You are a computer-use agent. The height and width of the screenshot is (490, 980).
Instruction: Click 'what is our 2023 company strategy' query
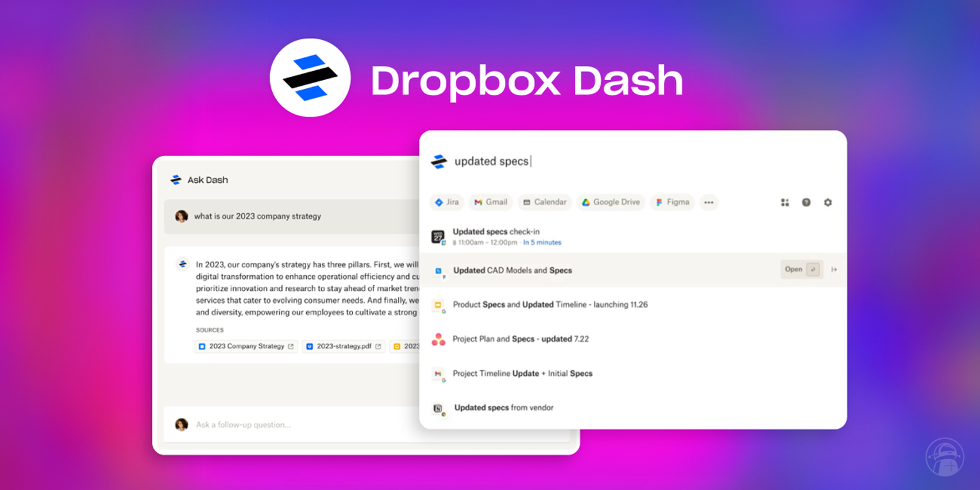click(x=258, y=217)
